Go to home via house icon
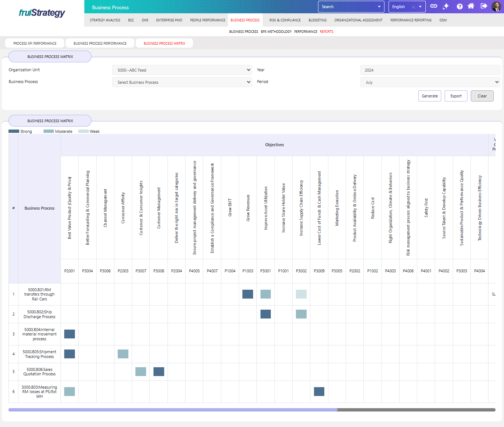Viewport: 504px width, 427px height. click(471, 6)
